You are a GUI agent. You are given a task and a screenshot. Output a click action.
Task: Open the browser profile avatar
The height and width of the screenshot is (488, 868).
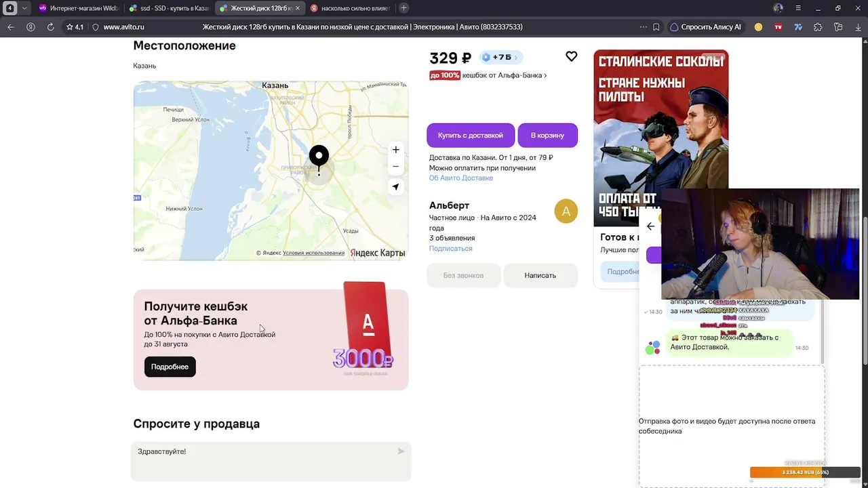[778, 8]
